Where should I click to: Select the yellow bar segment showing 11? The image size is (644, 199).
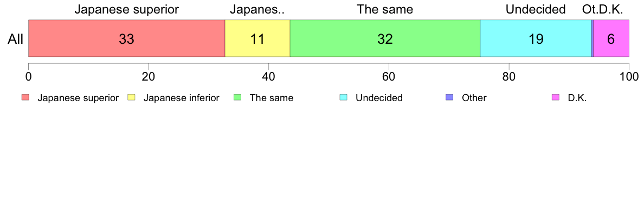click(257, 38)
